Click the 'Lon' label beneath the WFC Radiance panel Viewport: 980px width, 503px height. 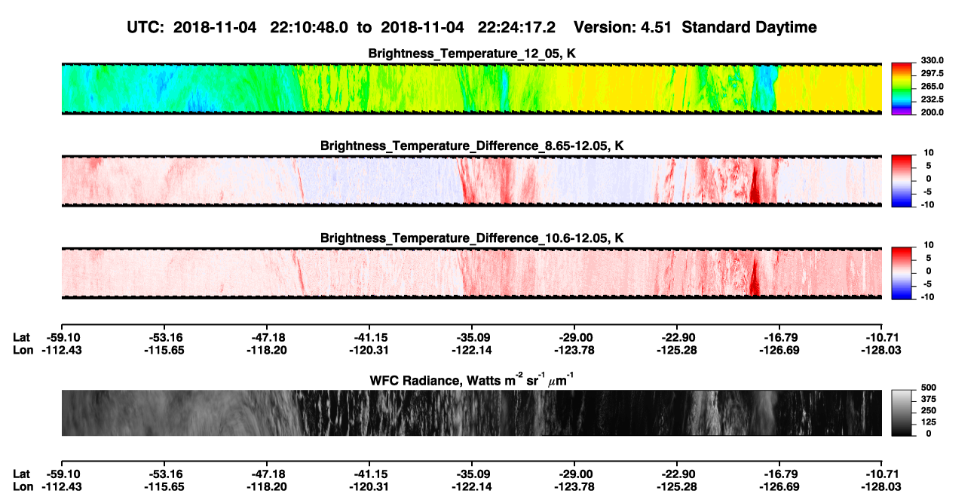click(23, 486)
